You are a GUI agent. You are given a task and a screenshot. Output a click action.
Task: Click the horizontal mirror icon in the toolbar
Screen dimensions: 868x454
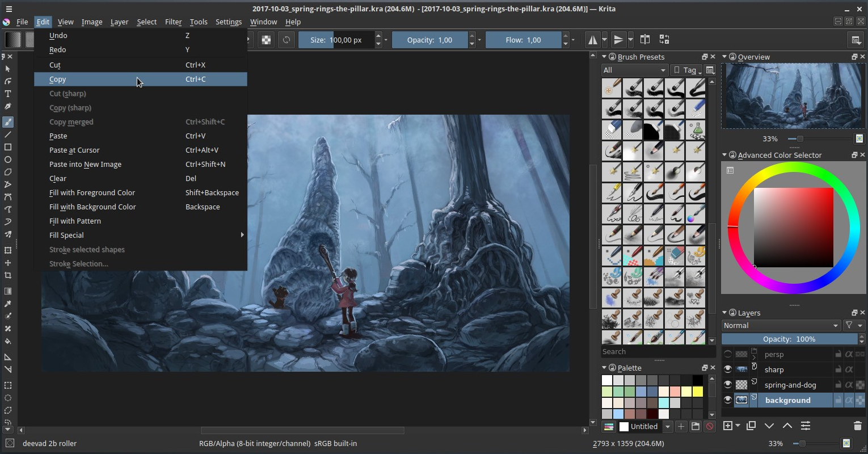(593, 40)
